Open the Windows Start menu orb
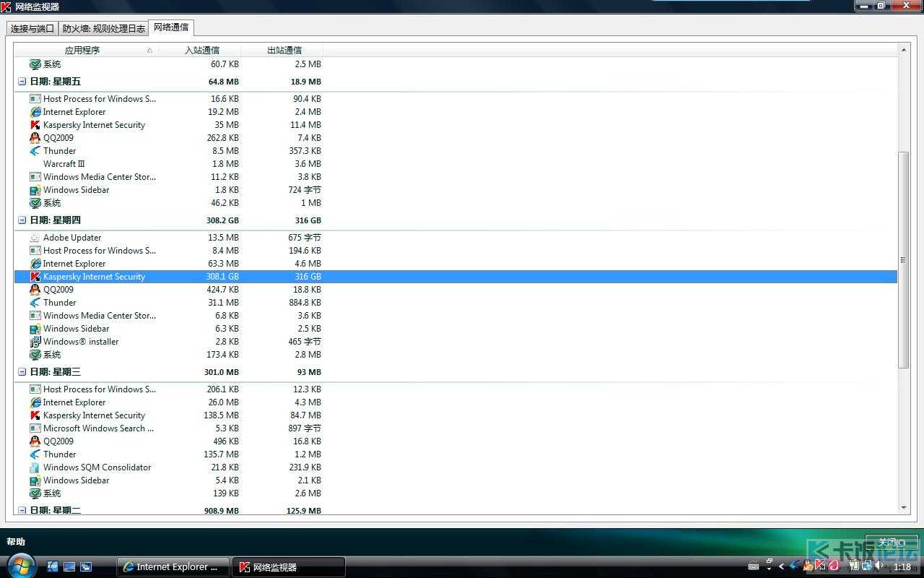The height and width of the screenshot is (578, 924). [x=20, y=566]
